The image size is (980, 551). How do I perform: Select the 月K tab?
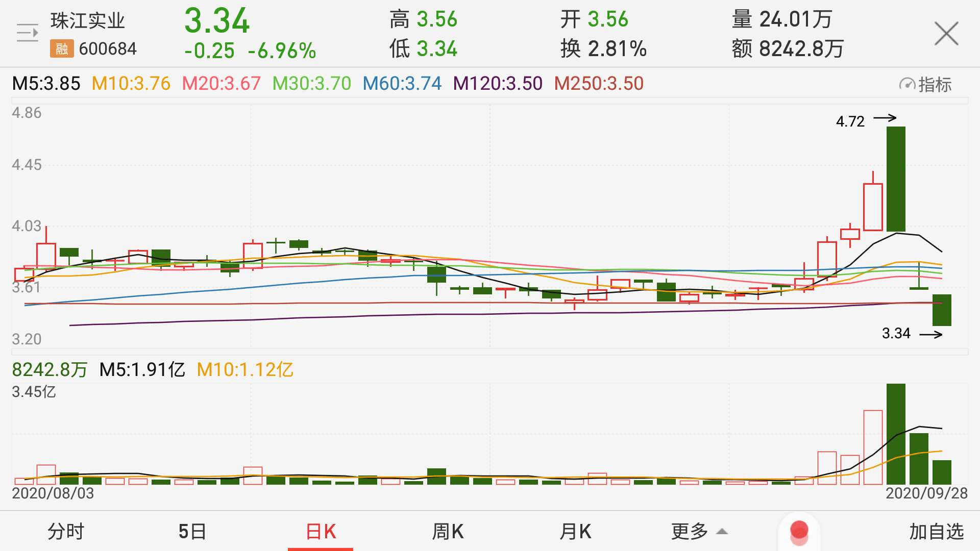point(575,532)
